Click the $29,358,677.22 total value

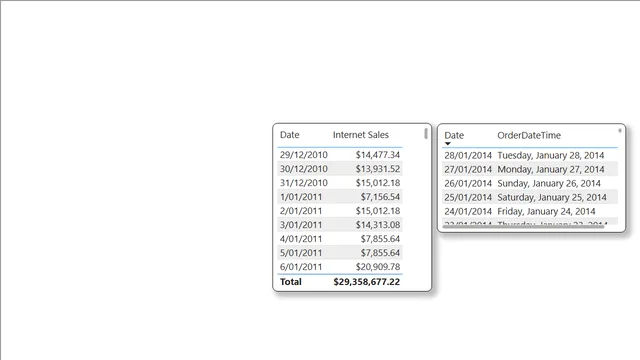367,282
